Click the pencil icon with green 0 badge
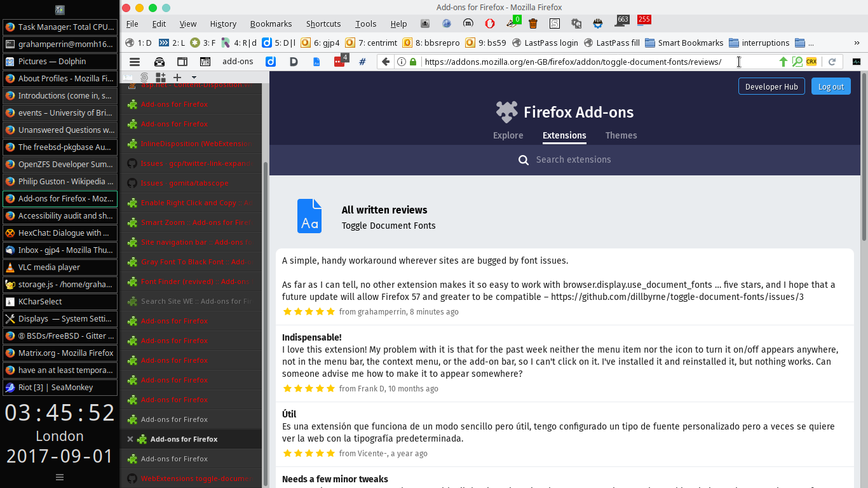The height and width of the screenshot is (488, 868). tap(513, 23)
